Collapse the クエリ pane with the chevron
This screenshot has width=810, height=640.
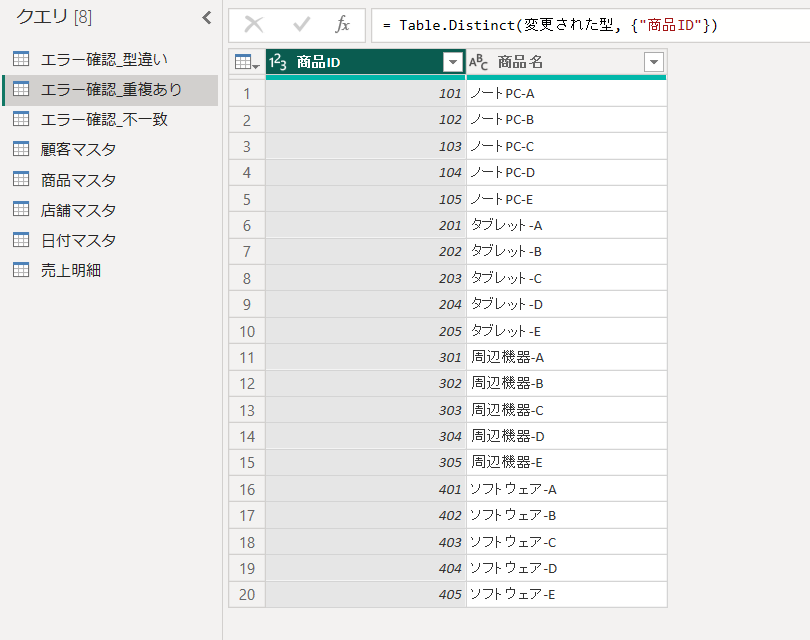207,18
